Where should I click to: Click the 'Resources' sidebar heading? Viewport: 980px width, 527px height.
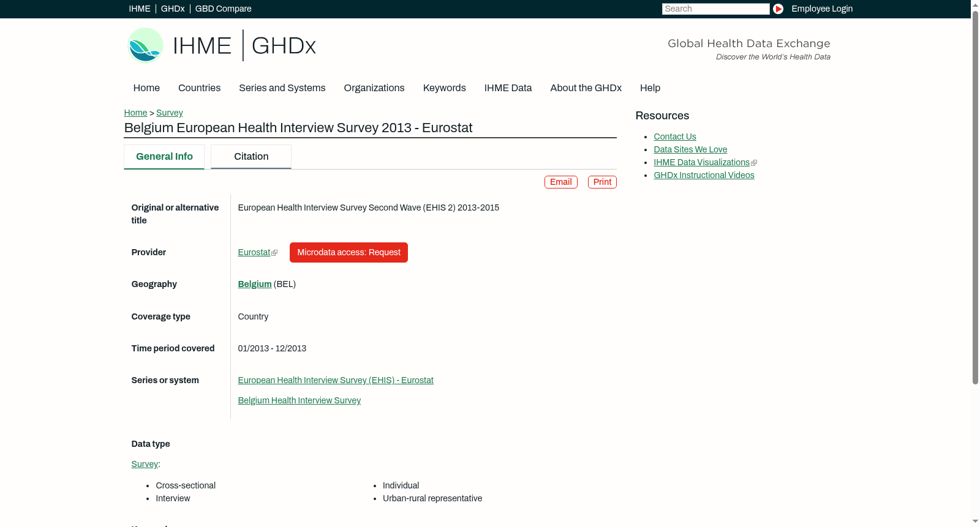[662, 116]
